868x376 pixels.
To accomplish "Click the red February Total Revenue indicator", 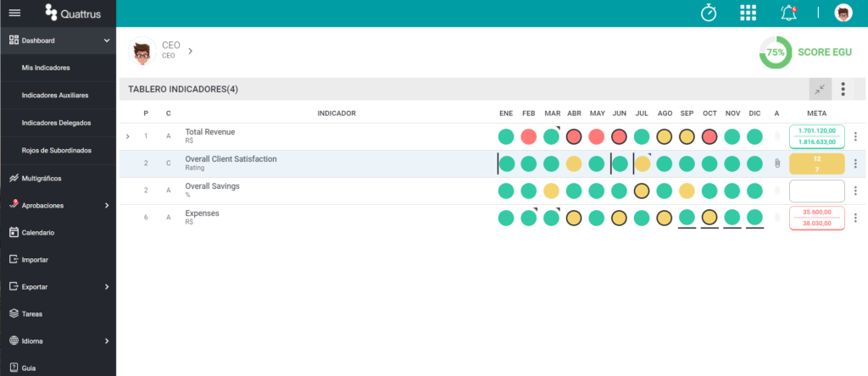I will tap(529, 136).
